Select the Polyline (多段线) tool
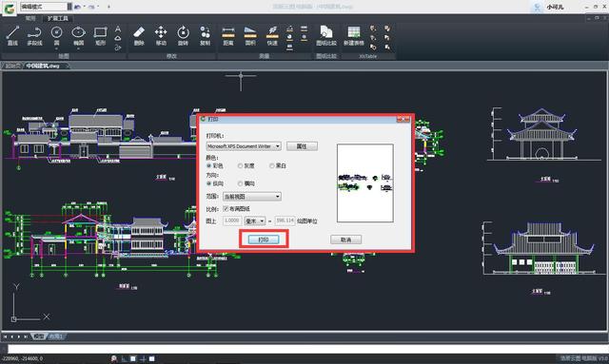The width and height of the screenshot is (609, 364). click(x=34, y=35)
